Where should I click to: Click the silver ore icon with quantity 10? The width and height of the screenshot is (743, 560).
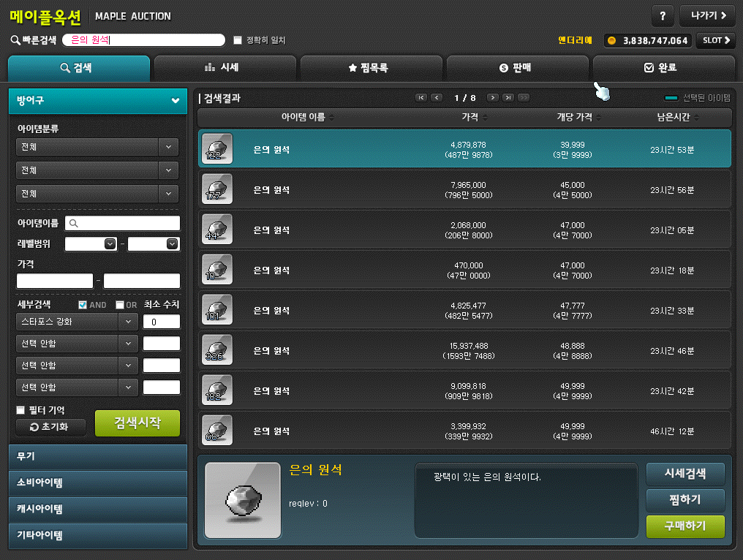point(217,270)
